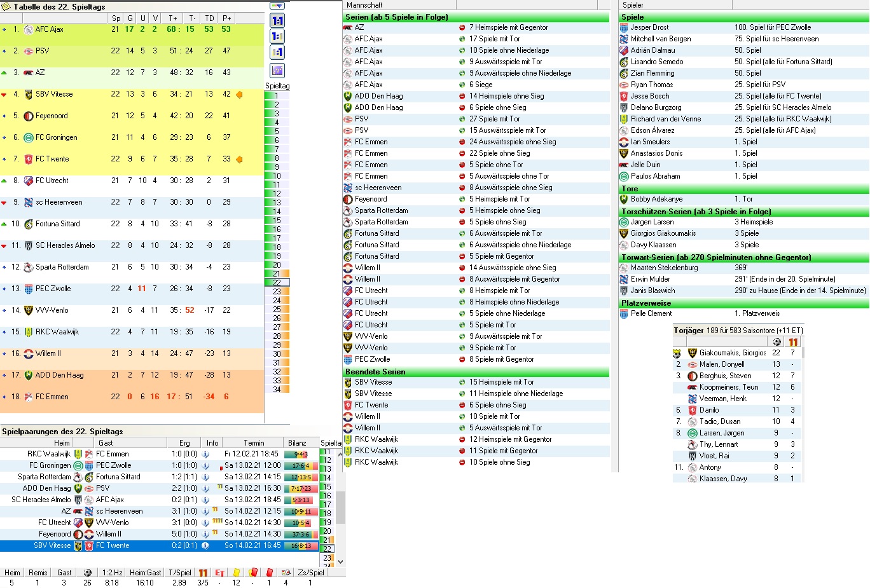Select Spieltag 1 in matchday list
The height and width of the screenshot is (588, 870).
[x=277, y=96]
